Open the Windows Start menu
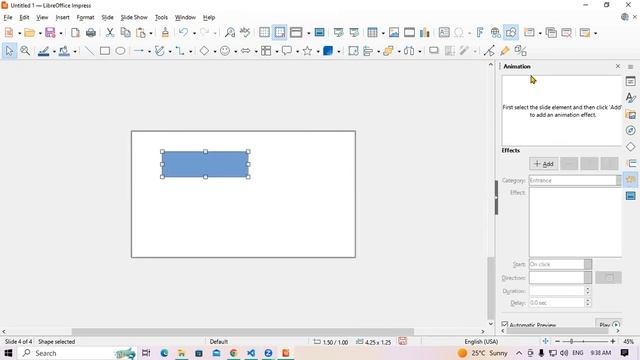The height and width of the screenshot is (360, 640). 8,353
